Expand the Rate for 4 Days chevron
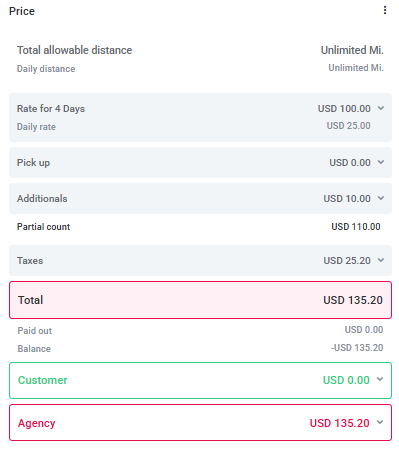The image size is (399, 451). click(x=381, y=108)
